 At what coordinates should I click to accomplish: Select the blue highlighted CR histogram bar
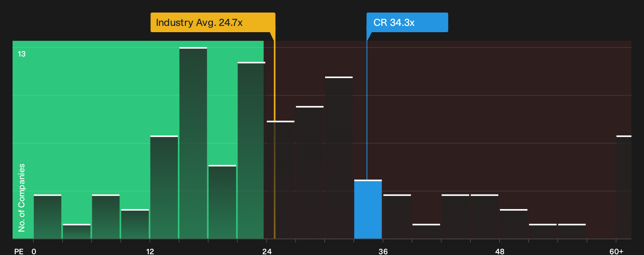368,209
